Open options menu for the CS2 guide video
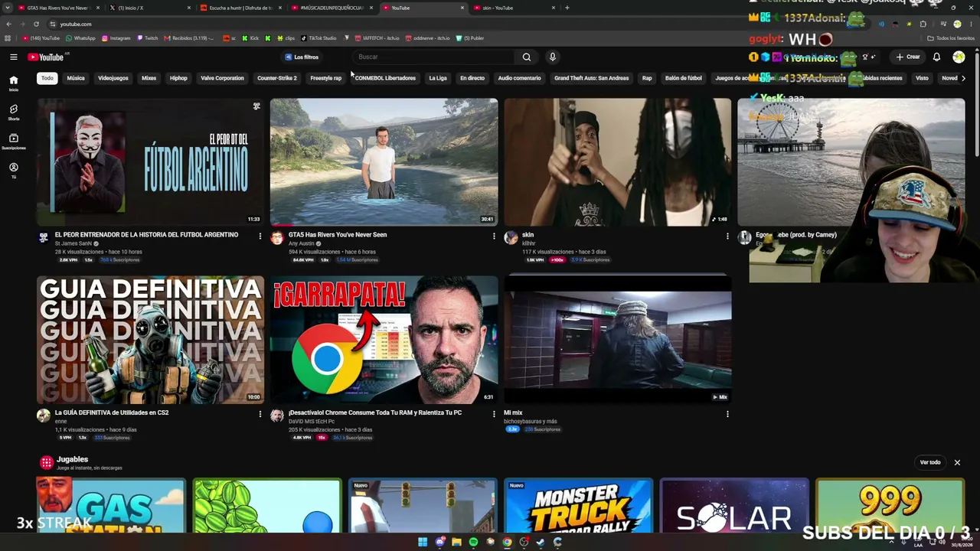The image size is (980, 551). [260, 414]
